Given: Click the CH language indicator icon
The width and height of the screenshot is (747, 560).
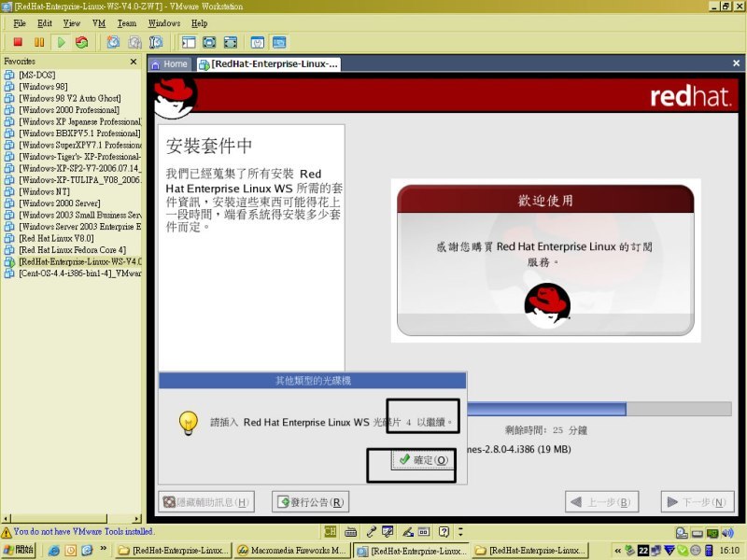Looking at the screenshot, I should click(x=331, y=531).
